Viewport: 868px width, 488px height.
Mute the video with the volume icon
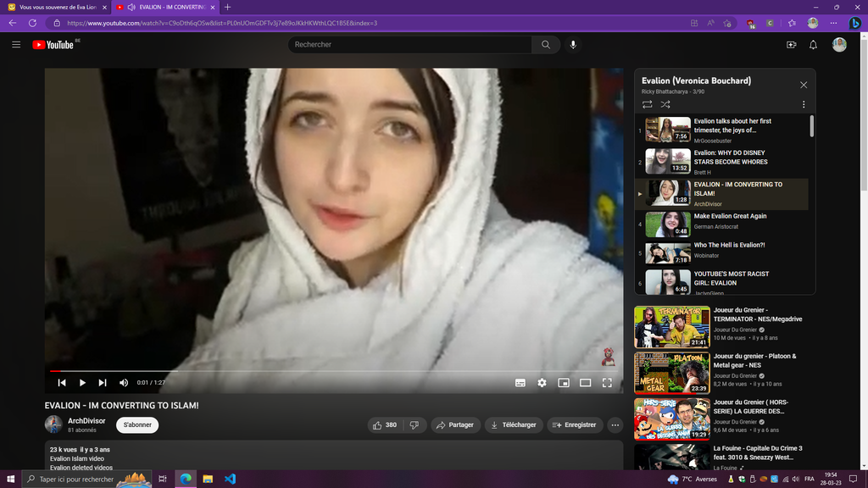(124, 383)
